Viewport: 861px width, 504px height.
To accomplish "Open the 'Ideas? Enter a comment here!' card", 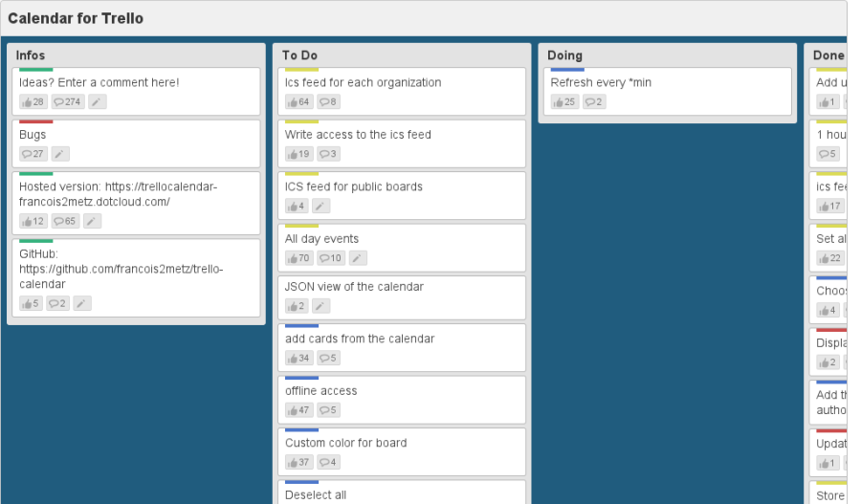I will pyautogui.click(x=136, y=92).
